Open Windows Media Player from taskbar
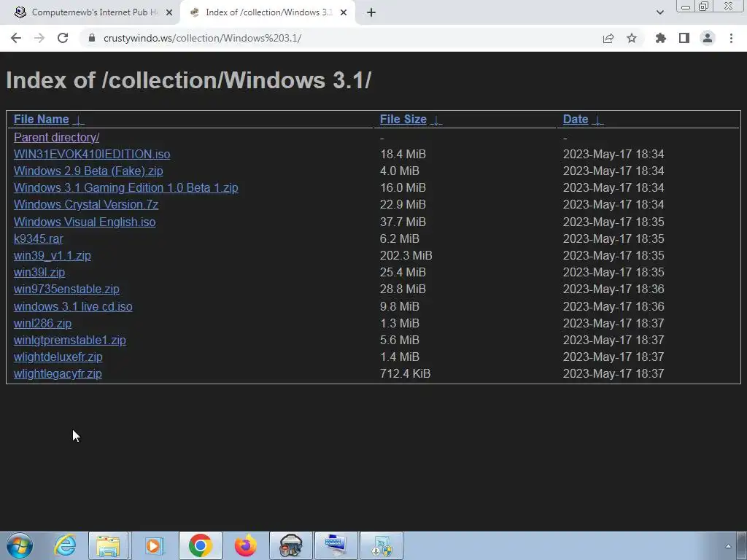Screen dimensions: 747x560 point(153,545)
